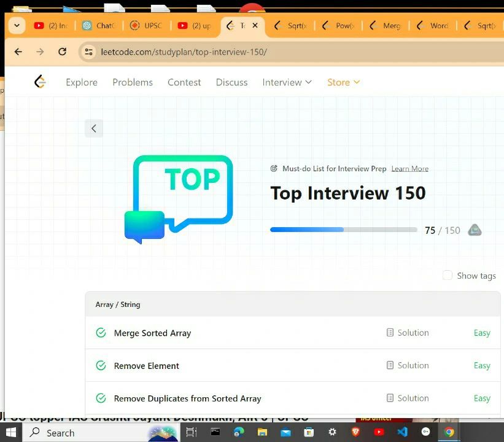The image size is (504, 442).
Task: Expand the Interview dropdown menu
Action: coord(287,82)
